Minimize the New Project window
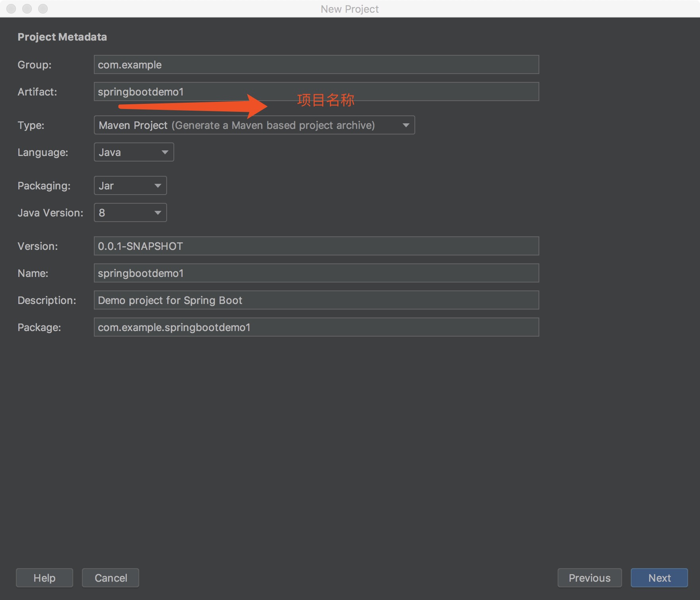700x600 pixels. click(x=27, y=9)
